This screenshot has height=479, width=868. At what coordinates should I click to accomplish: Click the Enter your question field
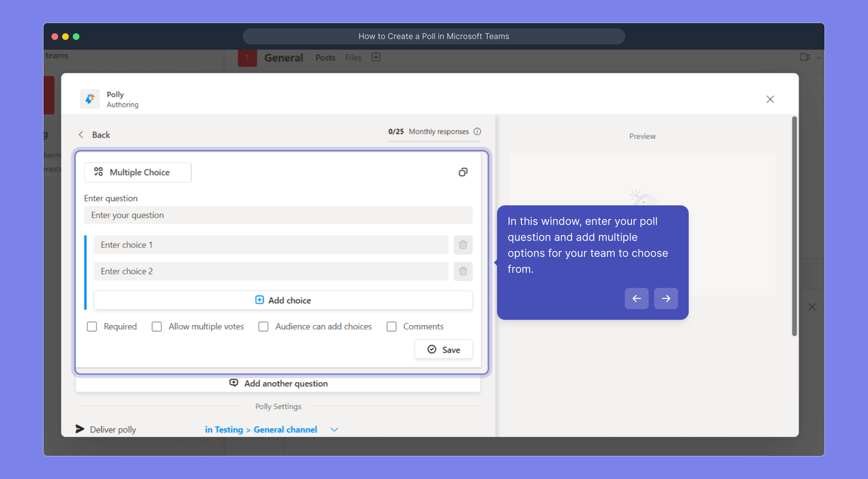coord(278,215)
